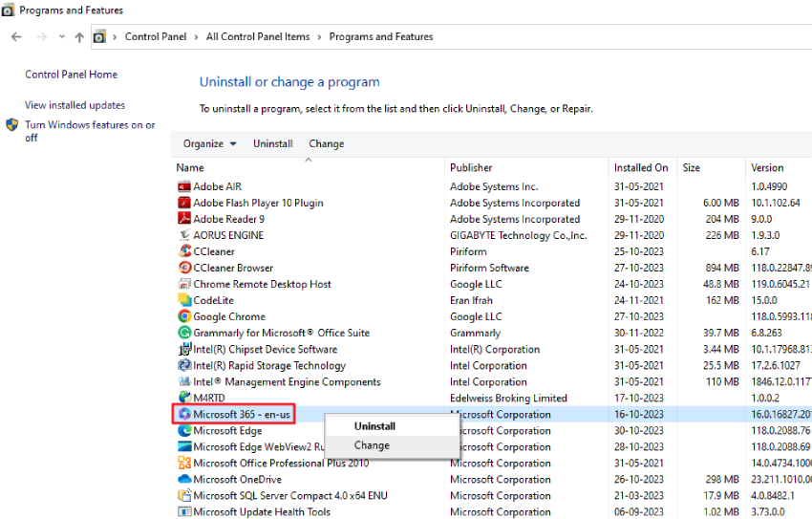Open Turn Windows features on or off

tap(89, 131)
